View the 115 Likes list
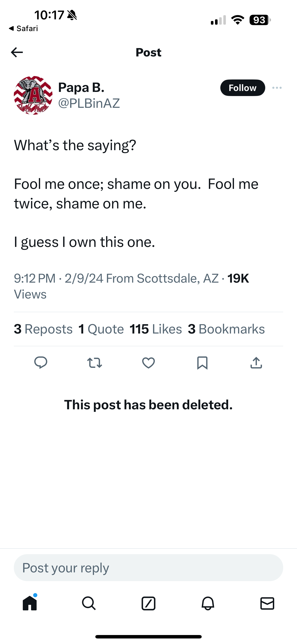 155,329
